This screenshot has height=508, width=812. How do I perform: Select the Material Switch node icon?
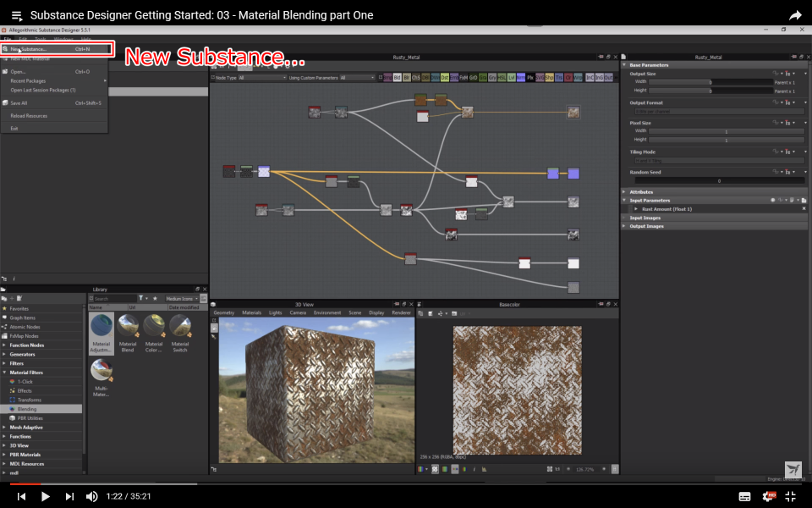180,326
